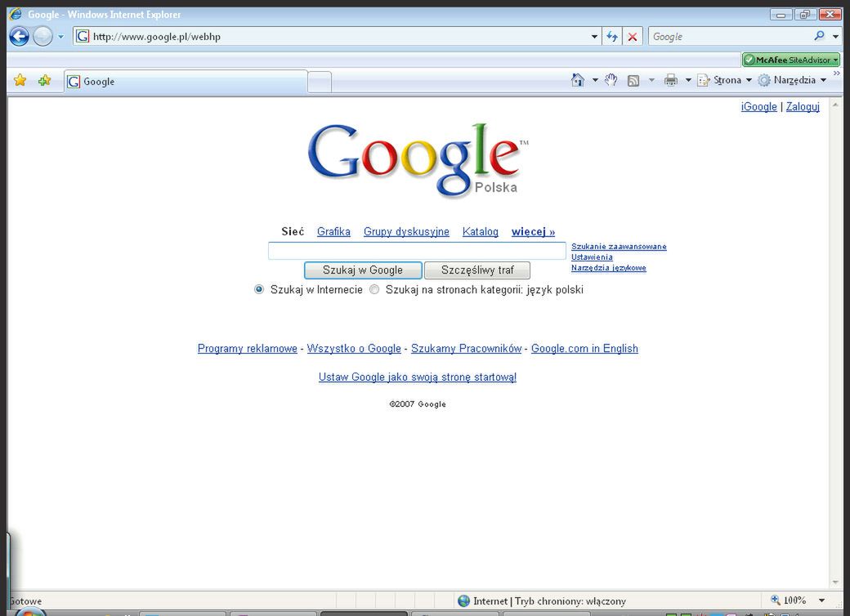Open a new blank tab button
Screen dimensions: 850x616
point(320,83)
